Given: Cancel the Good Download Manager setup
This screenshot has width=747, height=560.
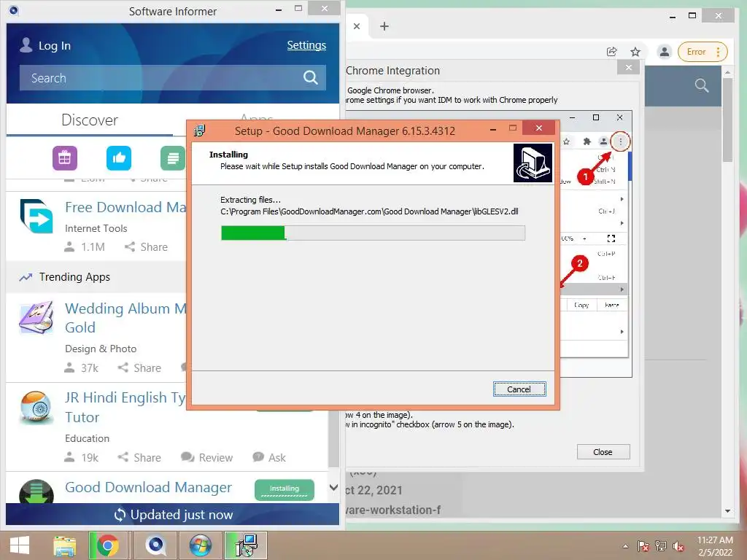Looking at the screenshot, I should [519, 389].
